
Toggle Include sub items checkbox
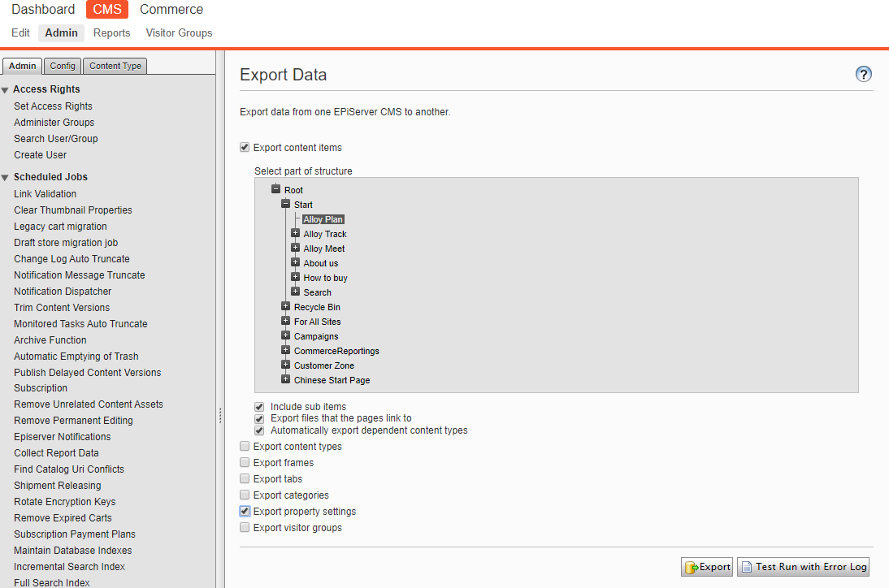(x=259, y=406)
